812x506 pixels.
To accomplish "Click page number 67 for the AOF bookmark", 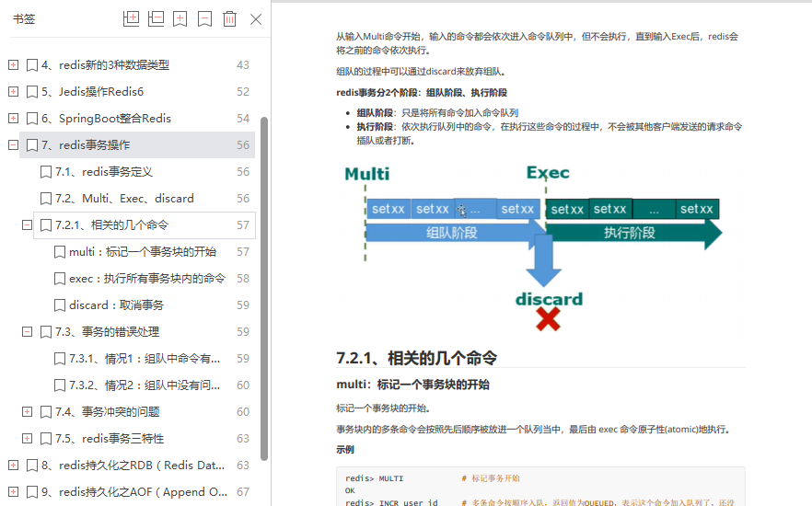I will tap(243, 491).
